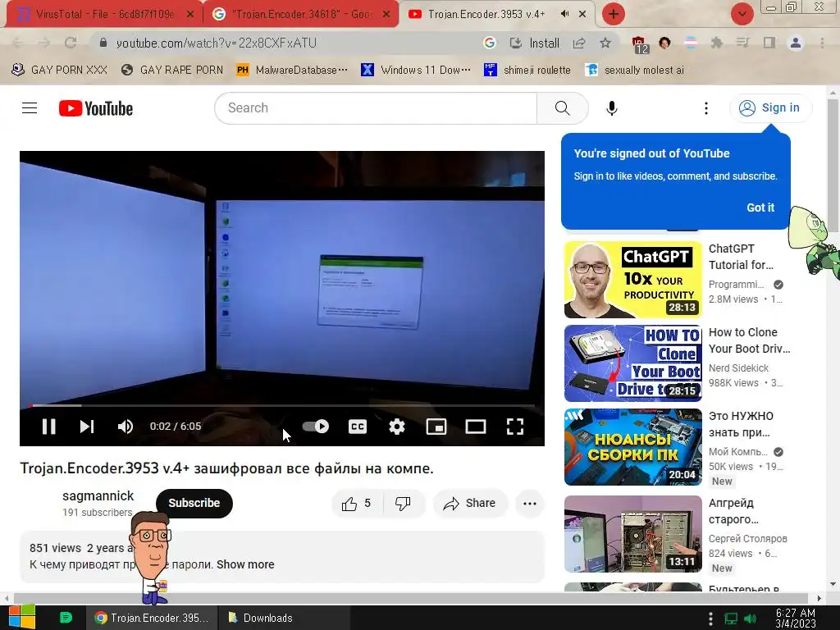
Task: Enable miniplayer mode
Action: pos(436,427)
